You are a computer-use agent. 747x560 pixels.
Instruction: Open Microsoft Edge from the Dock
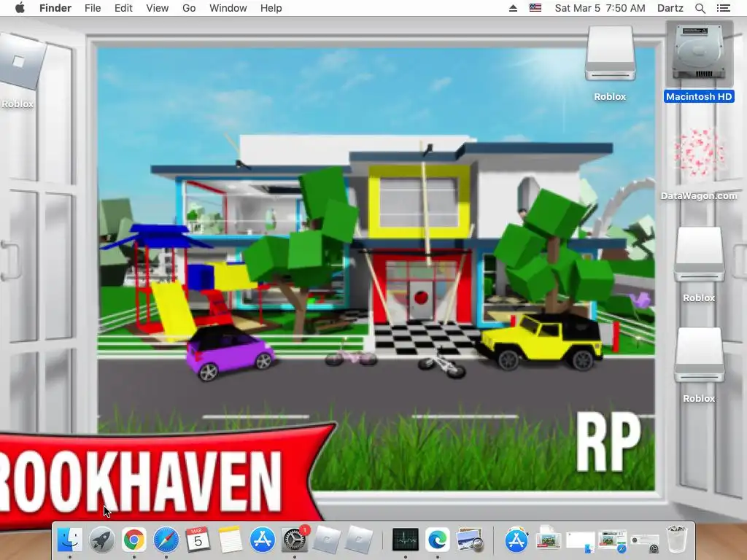click(438, 540)
